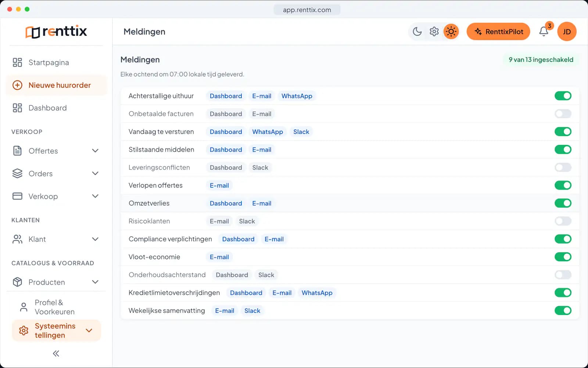This screenshot has width=588, height=368.
Task: Collapse the sidebar with double chevron
Action: pyautogui.click(x=56, y=354)
